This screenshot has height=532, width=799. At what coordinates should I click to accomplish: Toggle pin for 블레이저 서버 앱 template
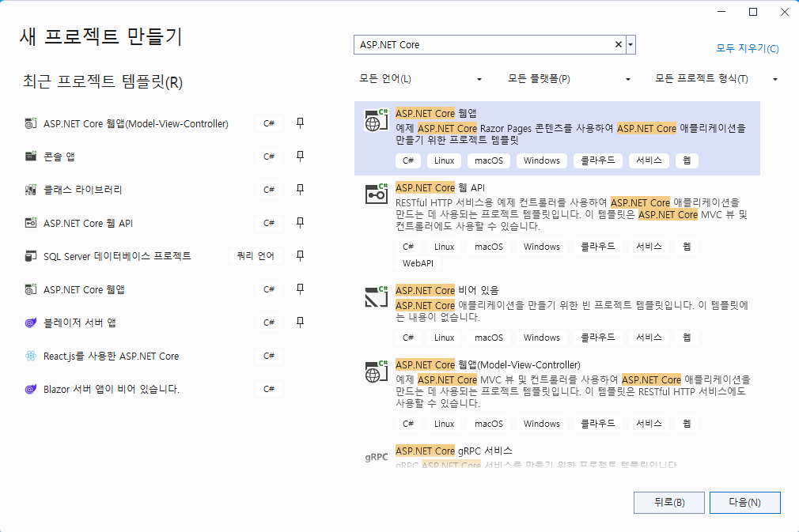pyautogui.click(x=300, y=323)
